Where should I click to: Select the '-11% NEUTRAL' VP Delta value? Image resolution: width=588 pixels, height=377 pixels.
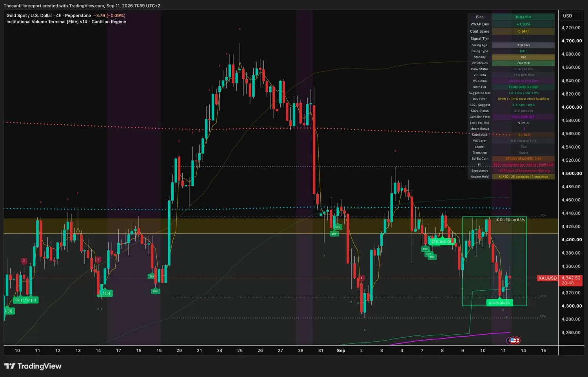coord(523,75)
